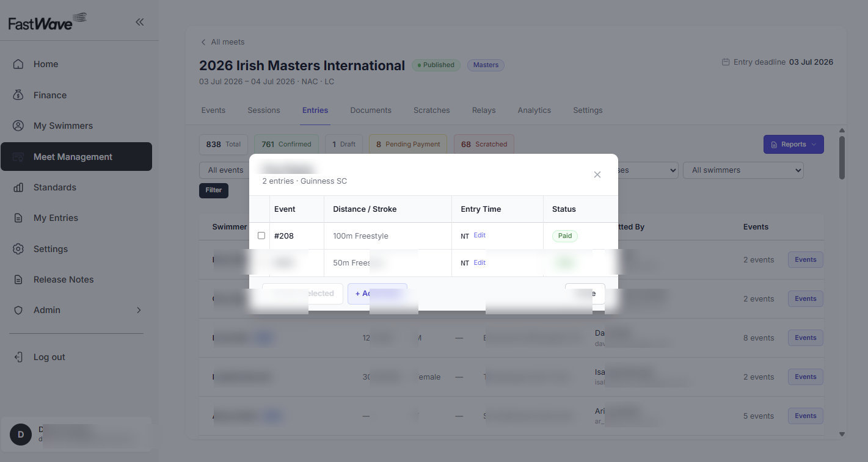Switch to the Sessions tab
Viewport: 868px width, 462px height.
(x=264, y=110)
